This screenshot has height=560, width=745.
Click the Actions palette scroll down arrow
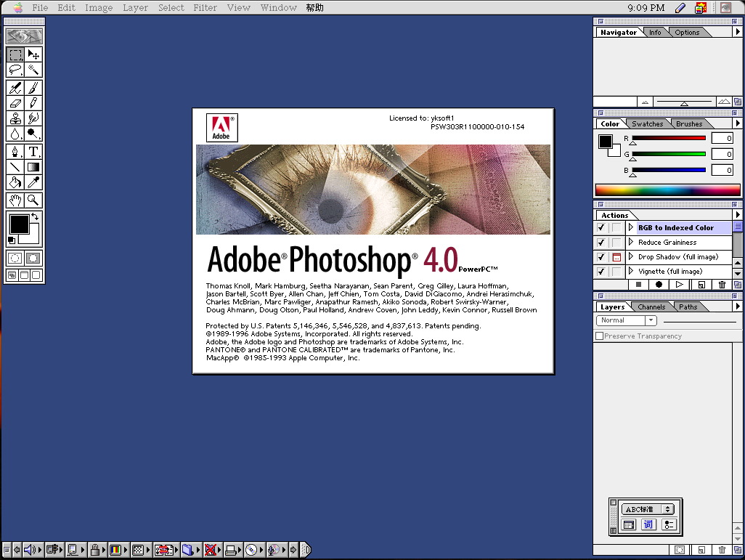coord(738,273)
